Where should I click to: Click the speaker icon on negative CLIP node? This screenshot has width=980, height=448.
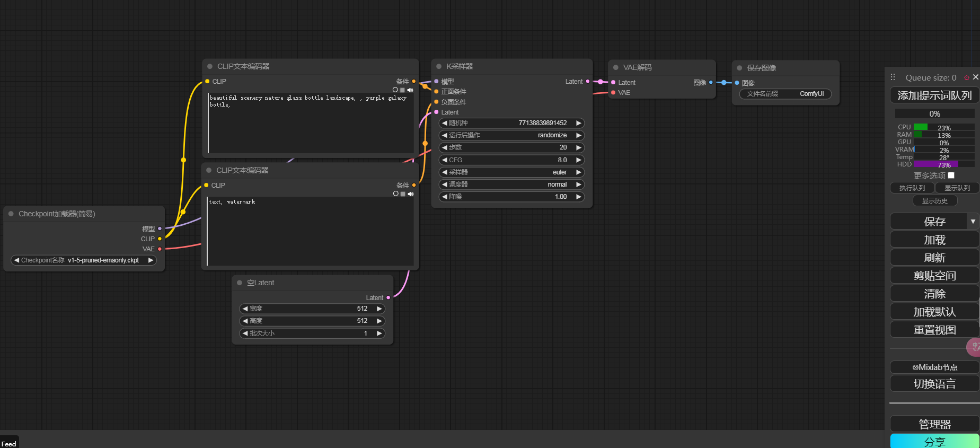coord(411,194)
